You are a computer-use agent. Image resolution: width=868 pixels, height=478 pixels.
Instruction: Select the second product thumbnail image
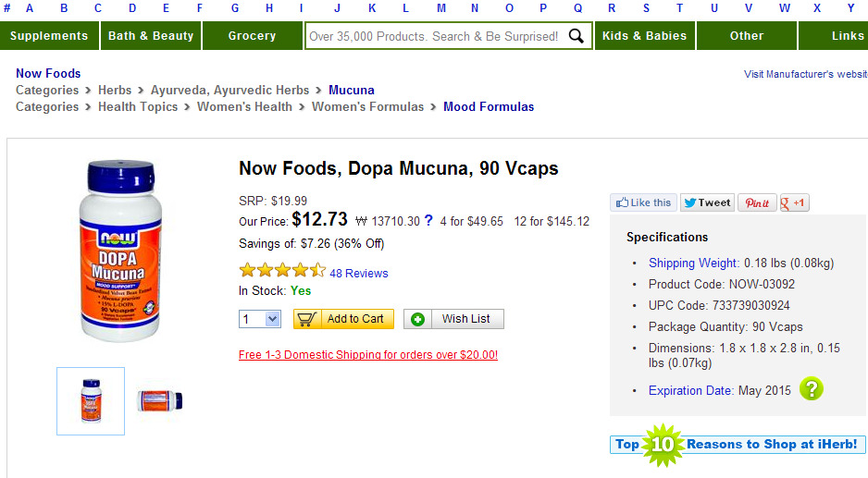[159, 400]
